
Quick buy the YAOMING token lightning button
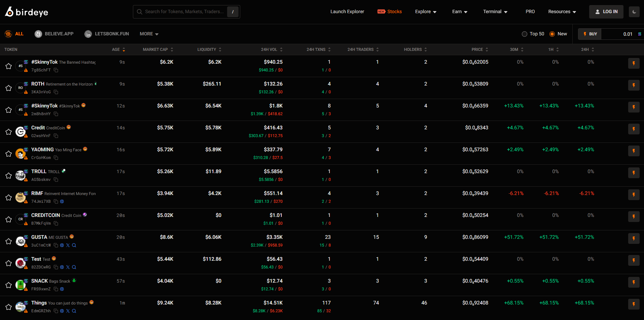634,151
